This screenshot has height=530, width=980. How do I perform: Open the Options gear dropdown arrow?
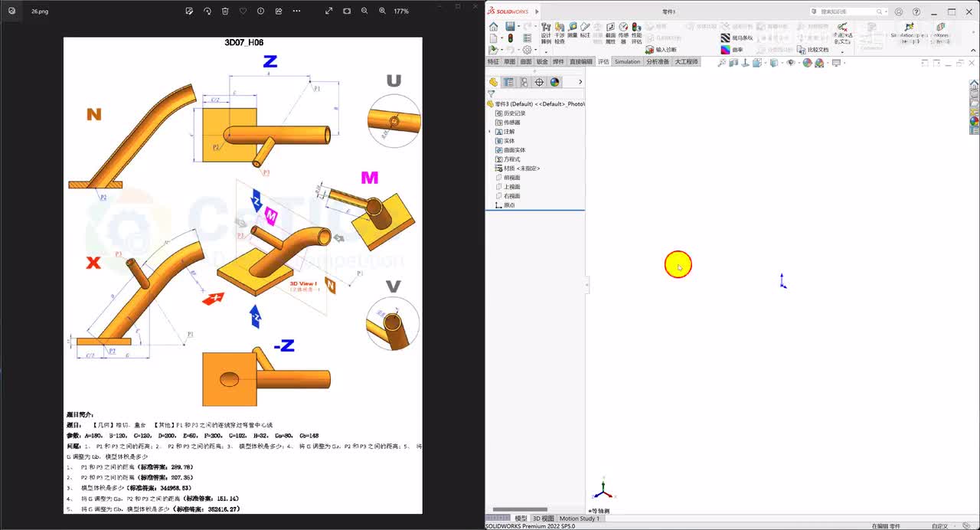(x=534, y=50)
